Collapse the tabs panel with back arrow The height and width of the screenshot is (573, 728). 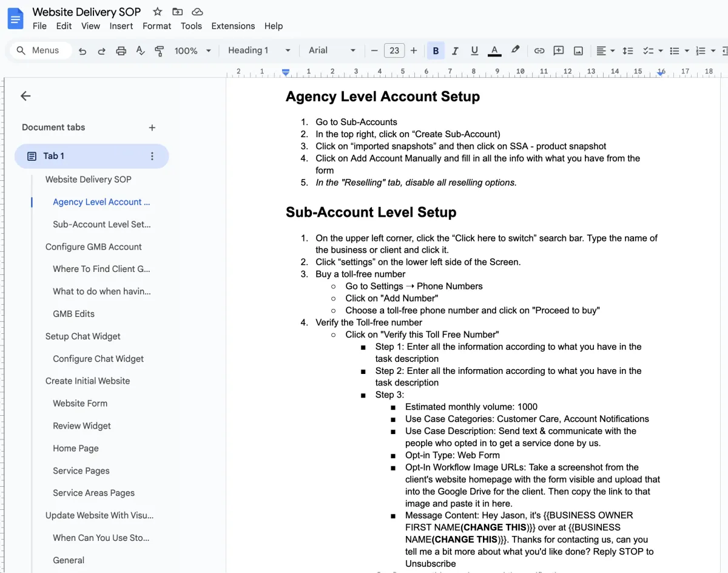pos(25,96)
